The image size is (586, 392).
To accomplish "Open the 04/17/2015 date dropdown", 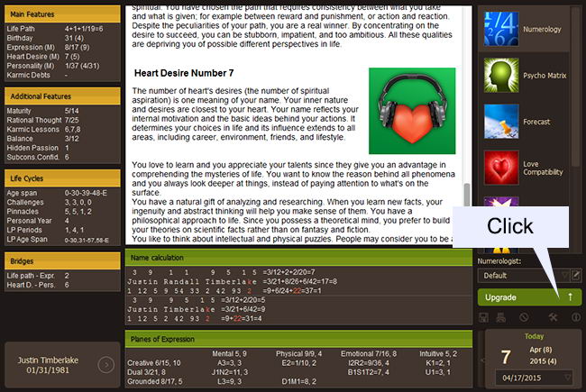I will tap(534, 378).
